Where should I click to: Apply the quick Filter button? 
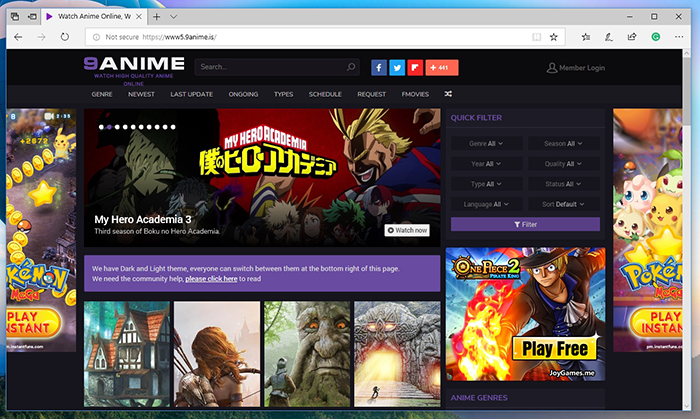(x=525, y=224)
